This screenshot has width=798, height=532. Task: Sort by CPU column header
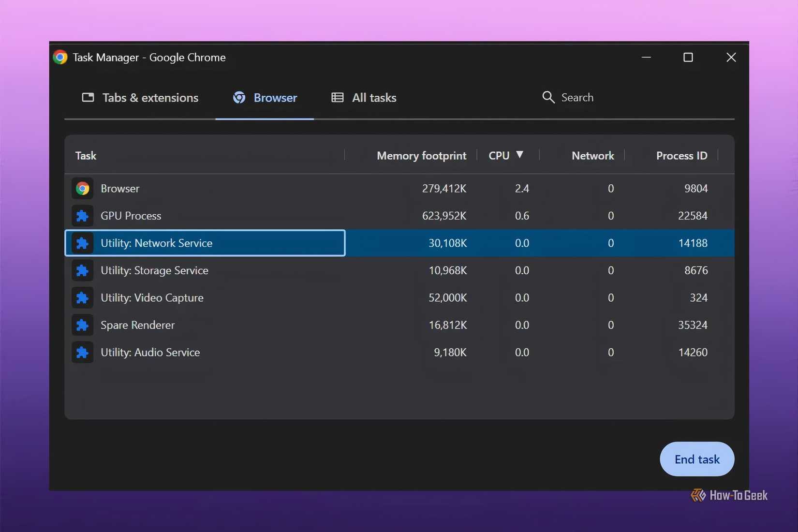[x=499, y=156]
